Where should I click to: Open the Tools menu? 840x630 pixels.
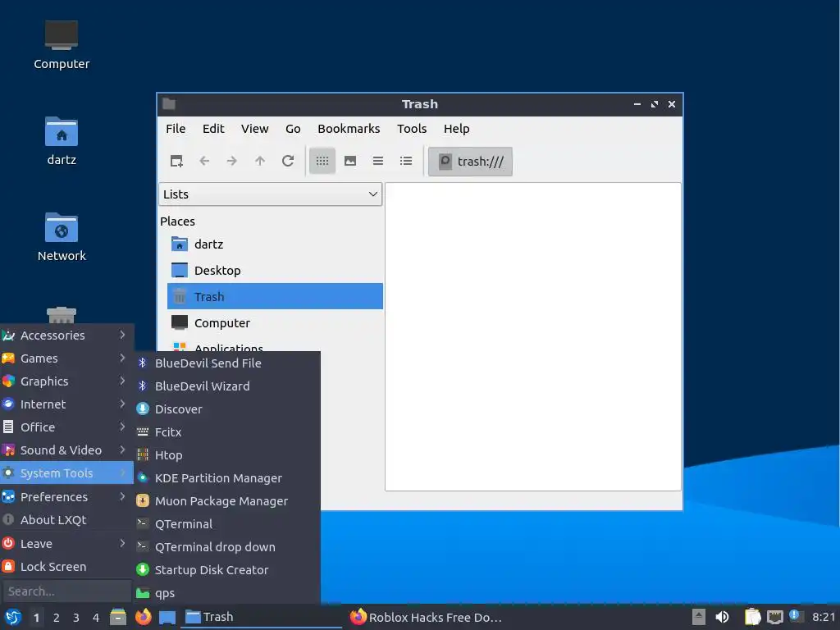click(x=412, y=129)
